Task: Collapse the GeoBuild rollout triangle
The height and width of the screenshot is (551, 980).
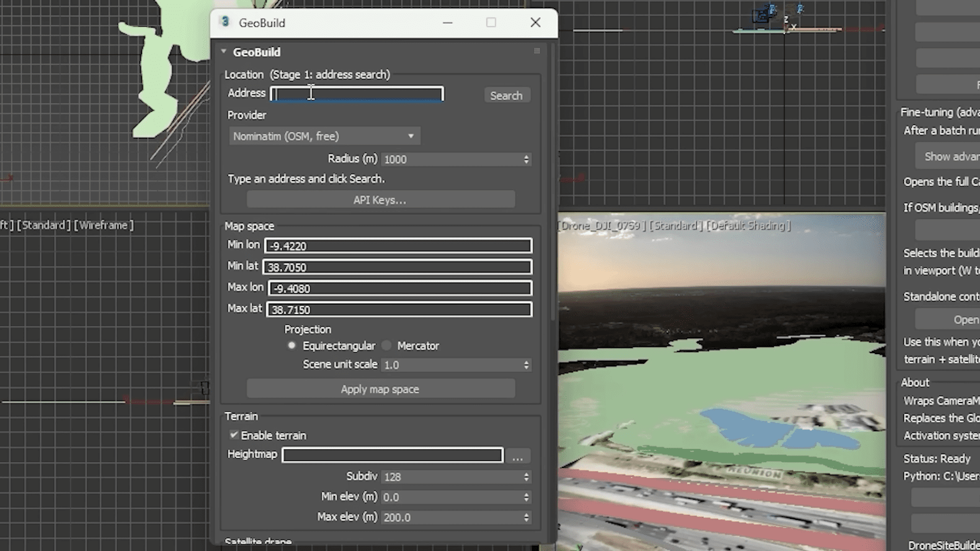Action: [x=224, y=52]
